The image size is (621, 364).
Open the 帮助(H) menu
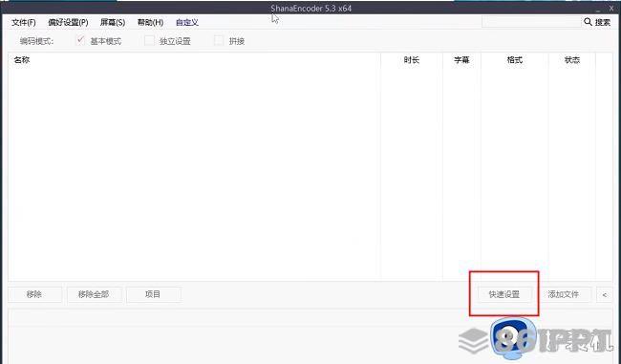pyautogui.click(x=151, y=22)
